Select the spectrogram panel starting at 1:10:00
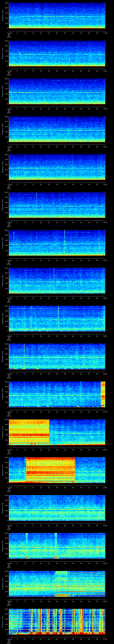 click(57, 16)
